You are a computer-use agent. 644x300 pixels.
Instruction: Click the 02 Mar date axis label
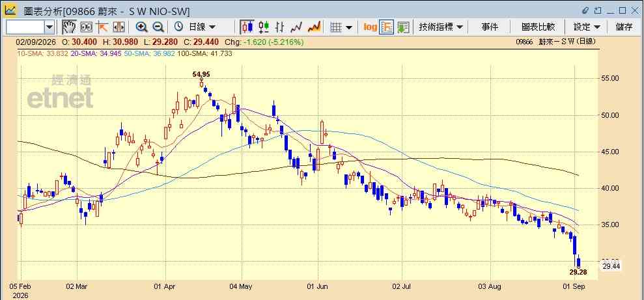[77, 286]
